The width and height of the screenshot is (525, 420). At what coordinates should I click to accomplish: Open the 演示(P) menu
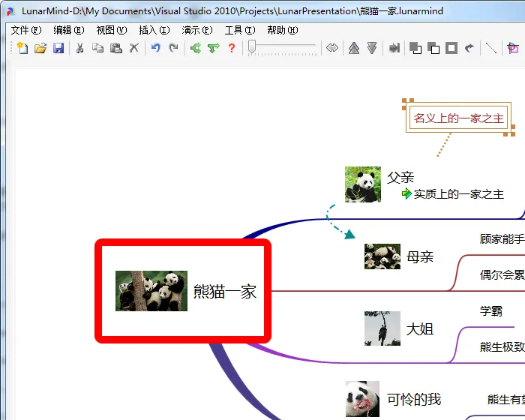coord(197,30)
